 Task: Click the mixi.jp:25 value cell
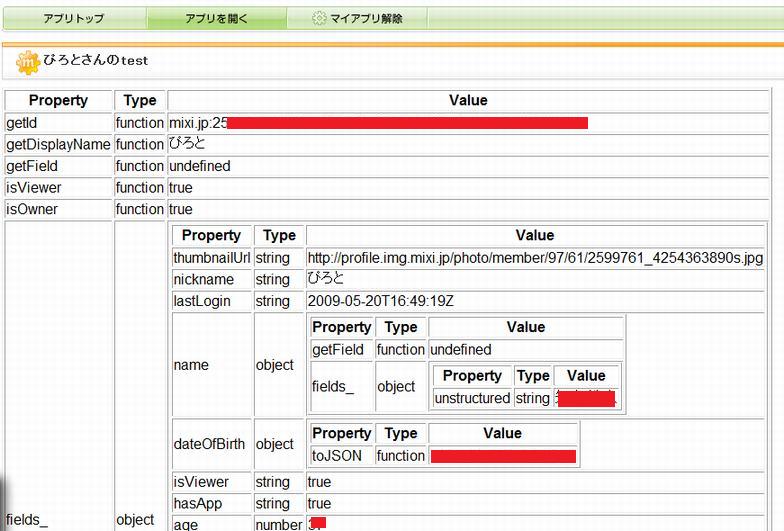[468, 123]
